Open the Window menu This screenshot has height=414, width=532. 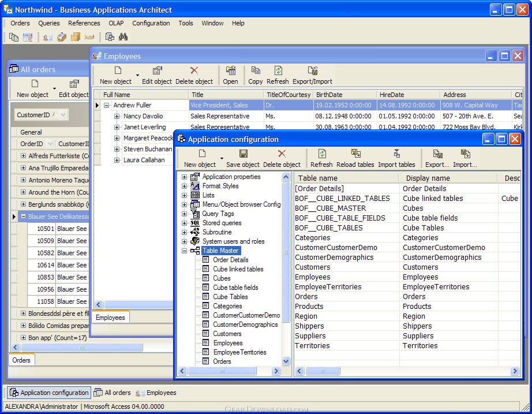(212, 23)
